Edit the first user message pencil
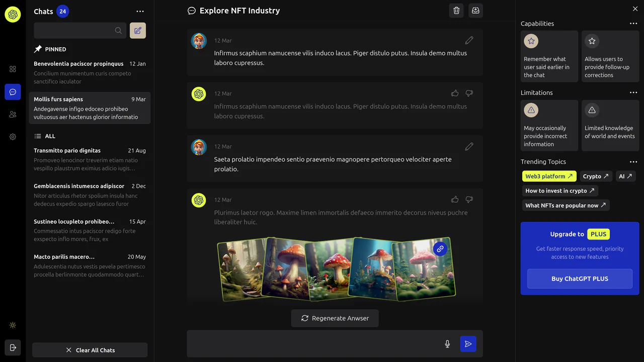The width and height of the screenshot is (644, 362). 469,40
